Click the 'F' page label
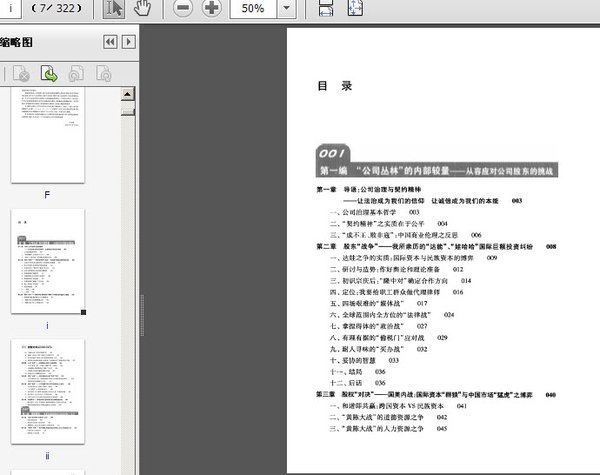 click(x=47, y=195)
